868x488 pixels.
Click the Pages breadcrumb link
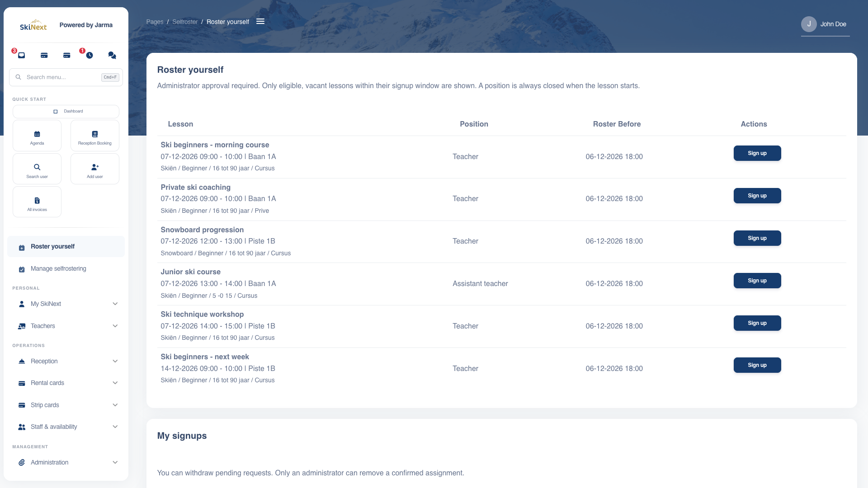point(155,22)
